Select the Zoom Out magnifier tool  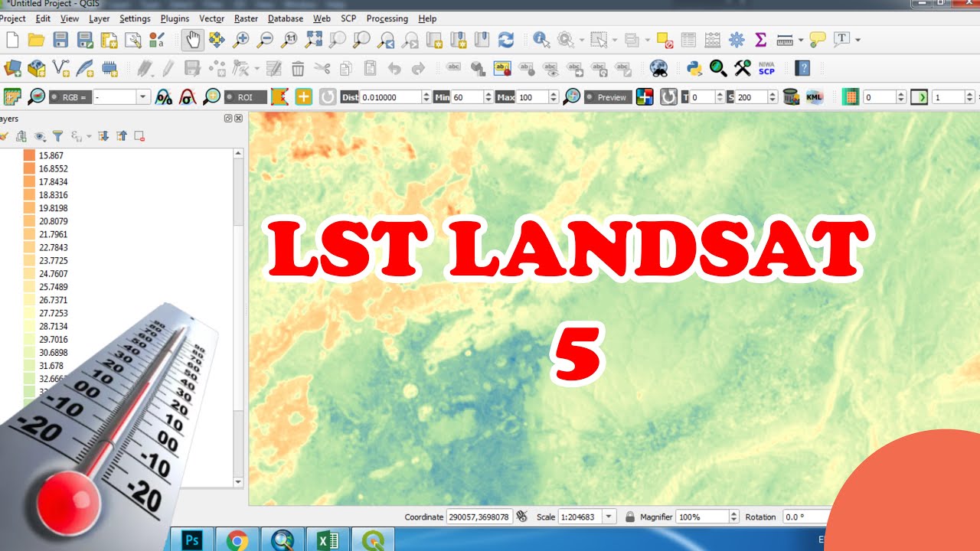(x=265, y=39)
